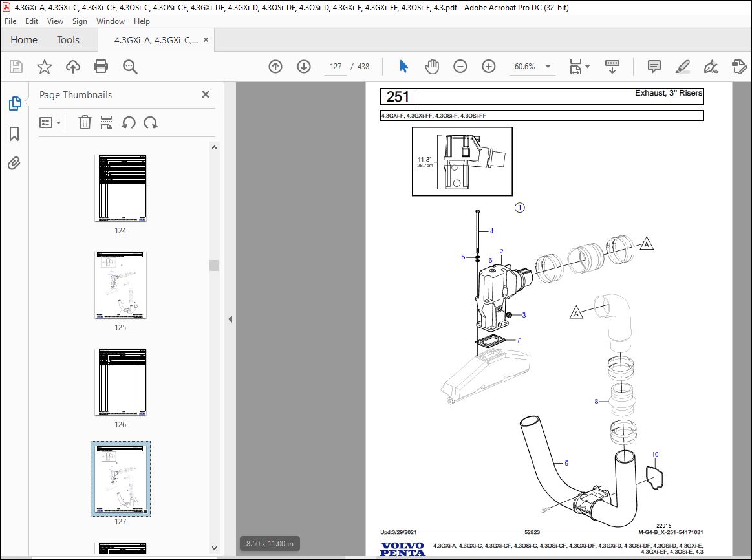
Task: Open the Edit menu
Action: tap(32, 21)
